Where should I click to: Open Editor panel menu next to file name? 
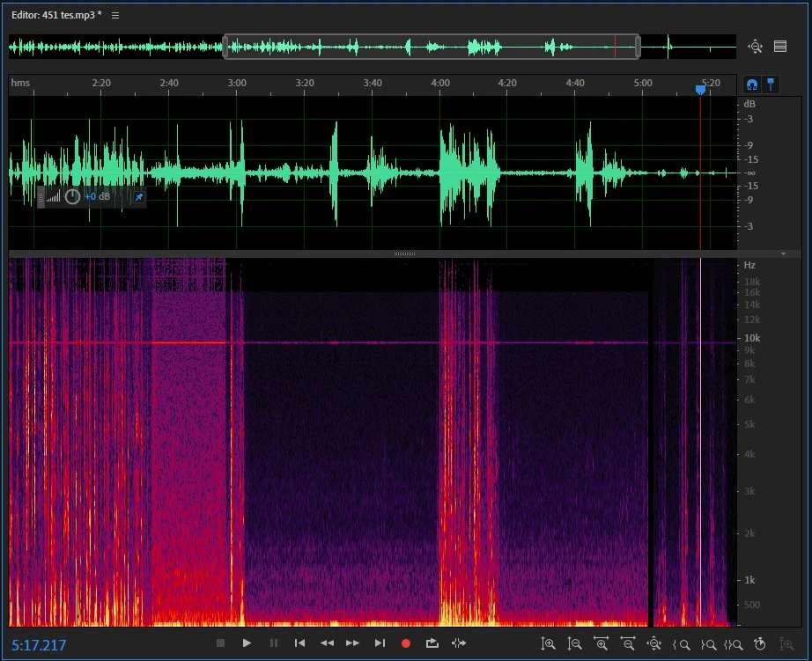point(115,16)
